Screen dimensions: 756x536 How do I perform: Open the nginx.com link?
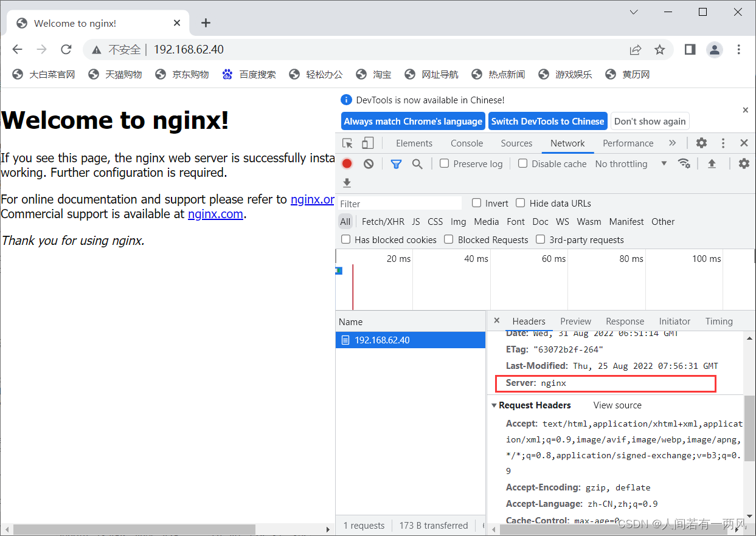pos(215,214)
